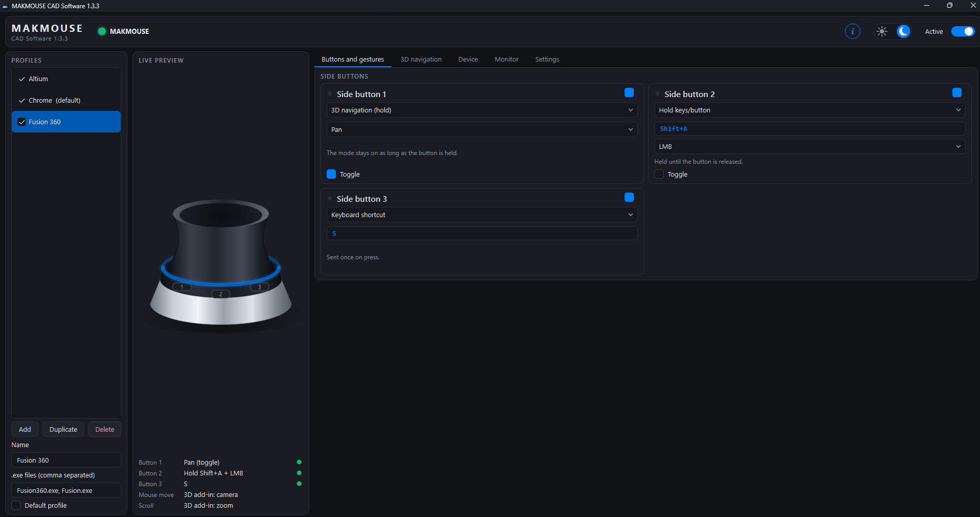Screen dimensions: 980x517
Task: Open the Settings tab
Action: point(547,60)
